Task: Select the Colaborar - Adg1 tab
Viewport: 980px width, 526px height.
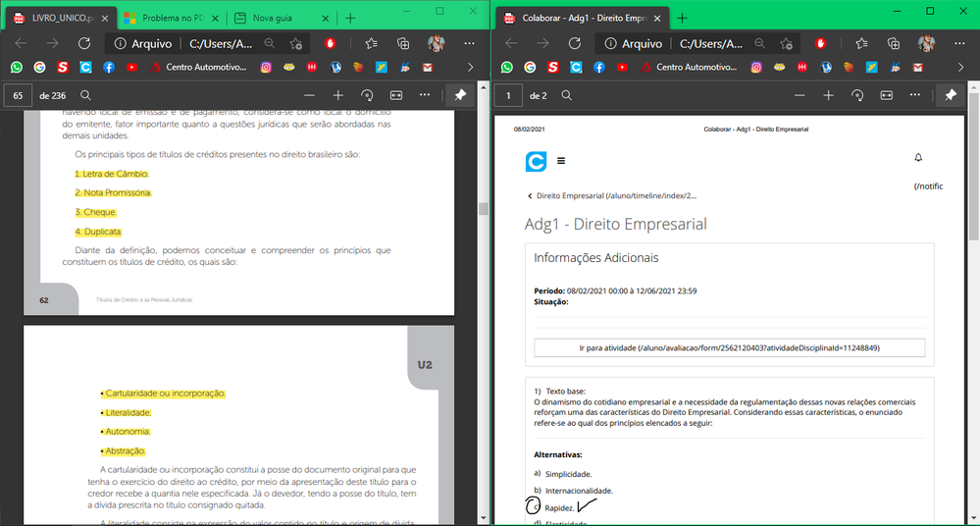Action: click(x=583, y=18)
